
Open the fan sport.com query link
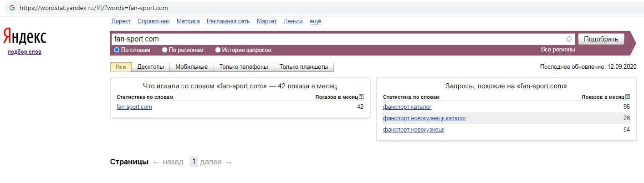(134, 107)
